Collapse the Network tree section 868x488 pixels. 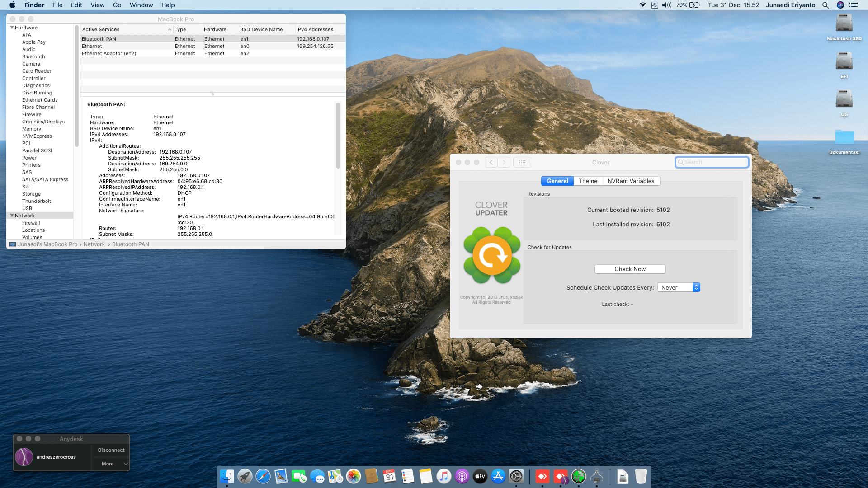[x=12, y=216]
